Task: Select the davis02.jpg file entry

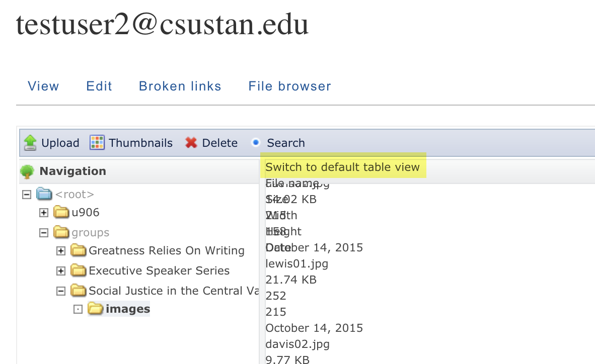Action: click(x=297, y=344)
